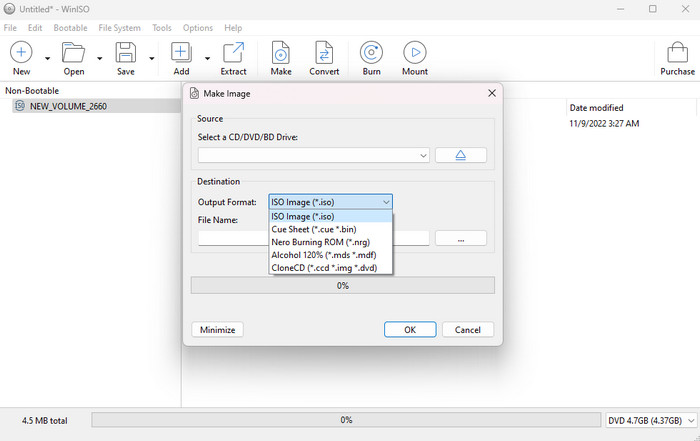The height and width of the screenshot is (441, 700).
Task: Choose Cue Sheet (*.cue *.bin) format
Action: [330, 229]
